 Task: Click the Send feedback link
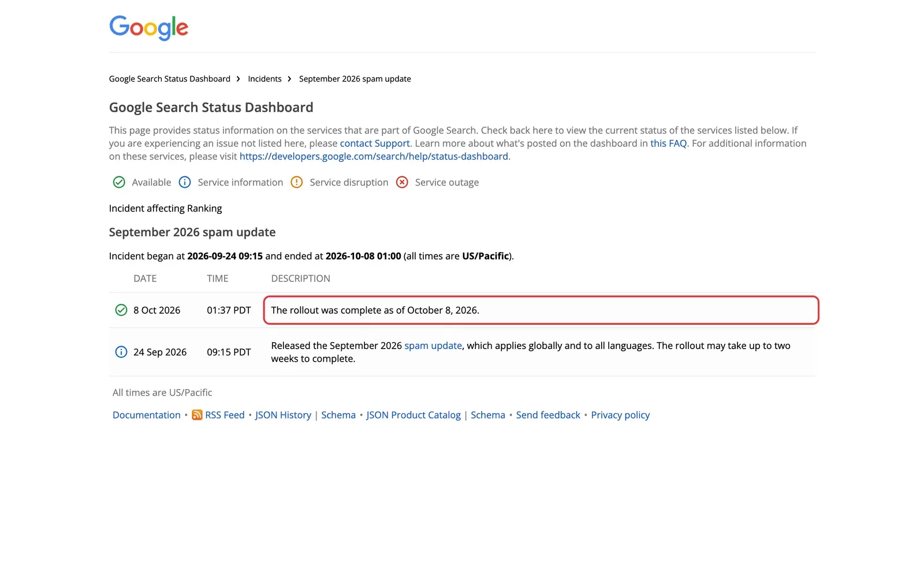click(548, 415)
